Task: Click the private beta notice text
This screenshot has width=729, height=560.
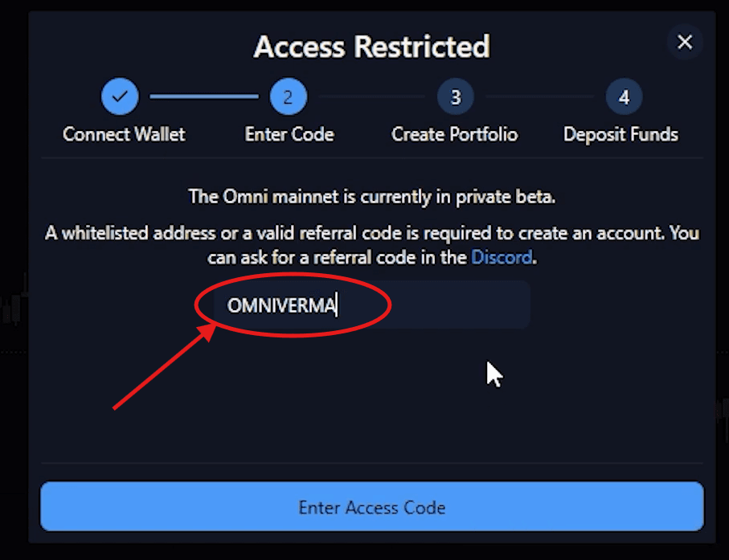Action: pos(371,197)
